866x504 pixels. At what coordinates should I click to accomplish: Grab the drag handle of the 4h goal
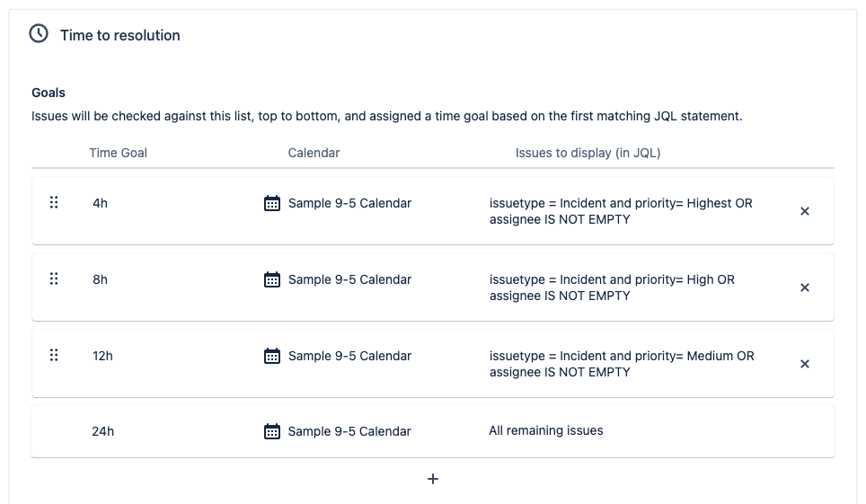(x=54, y=202)
